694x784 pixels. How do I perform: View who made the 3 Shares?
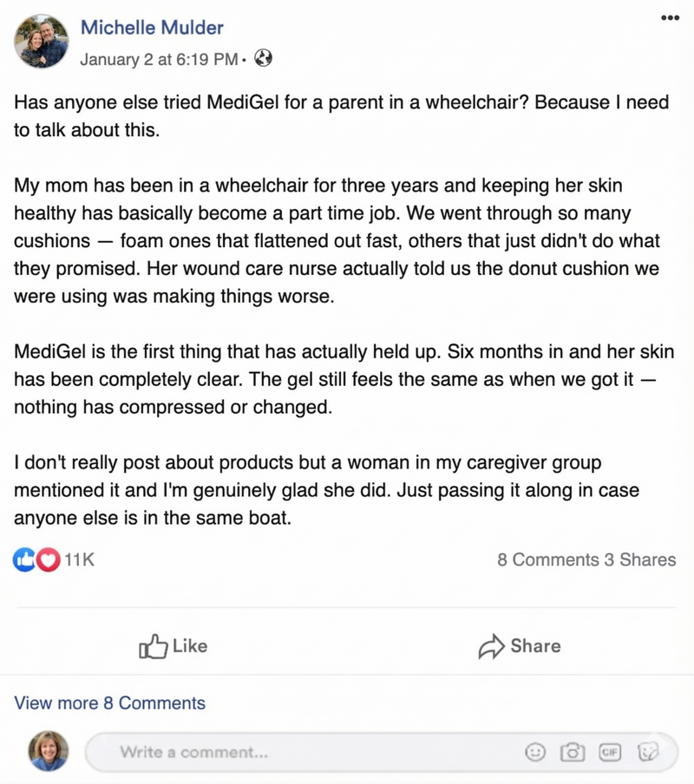pyautogui.click(x=640, y=560)
